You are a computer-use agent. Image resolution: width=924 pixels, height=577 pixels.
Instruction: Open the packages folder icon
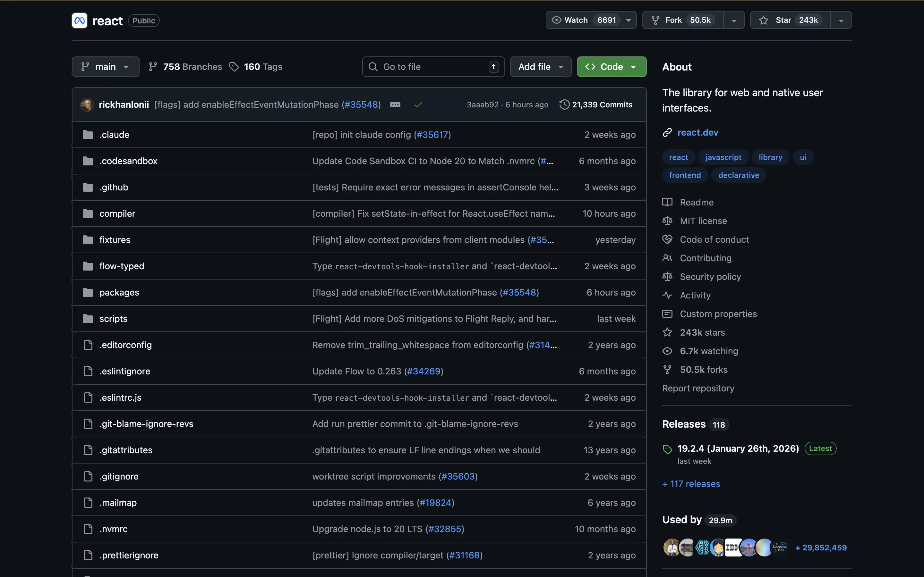[x=88, y=292]
